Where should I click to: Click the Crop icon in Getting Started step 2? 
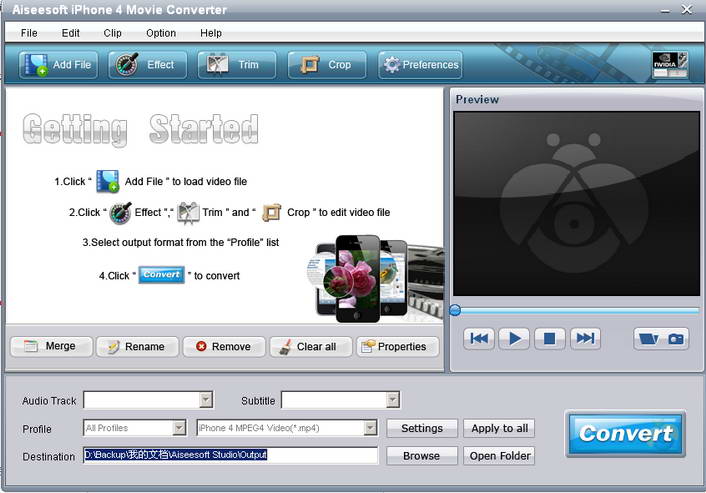click(x=272, y=213)
